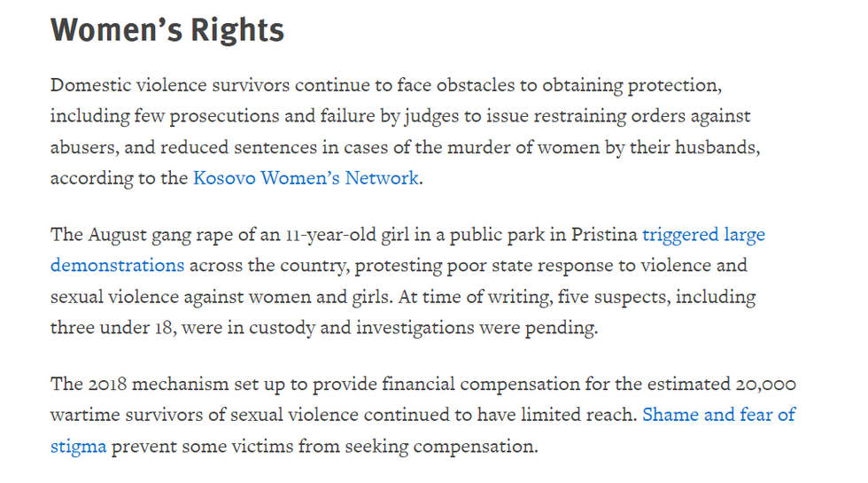Click the phrase "investigations were pending"
The height and width of the screenshot is (483, 868).
tap(477, 327)
